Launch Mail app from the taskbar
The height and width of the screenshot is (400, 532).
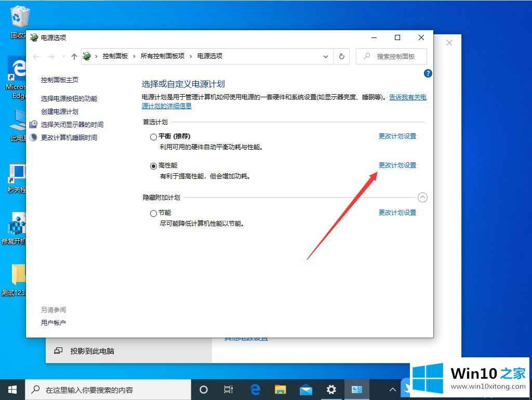coord(305,390)
